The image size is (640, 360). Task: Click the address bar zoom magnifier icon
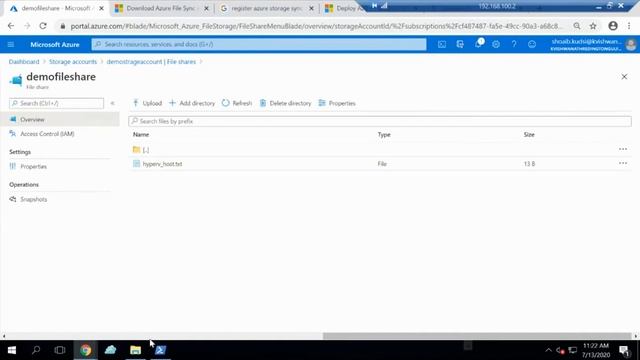(x=577, y=26)
